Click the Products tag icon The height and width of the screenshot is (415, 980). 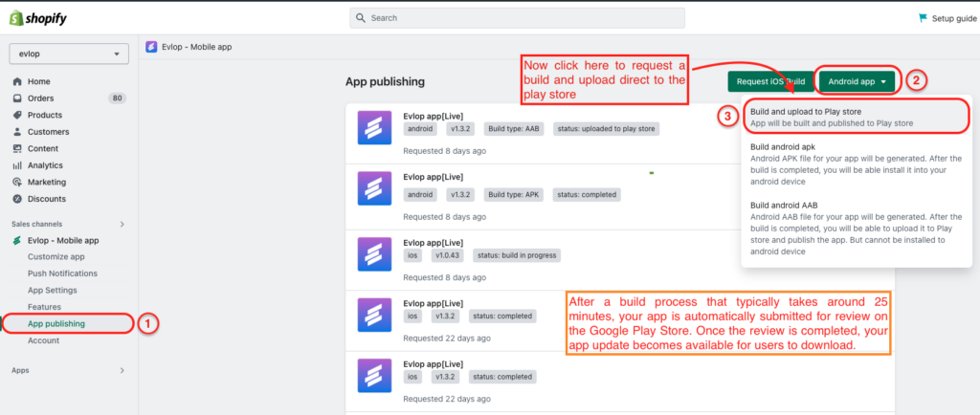click(17, 116)
